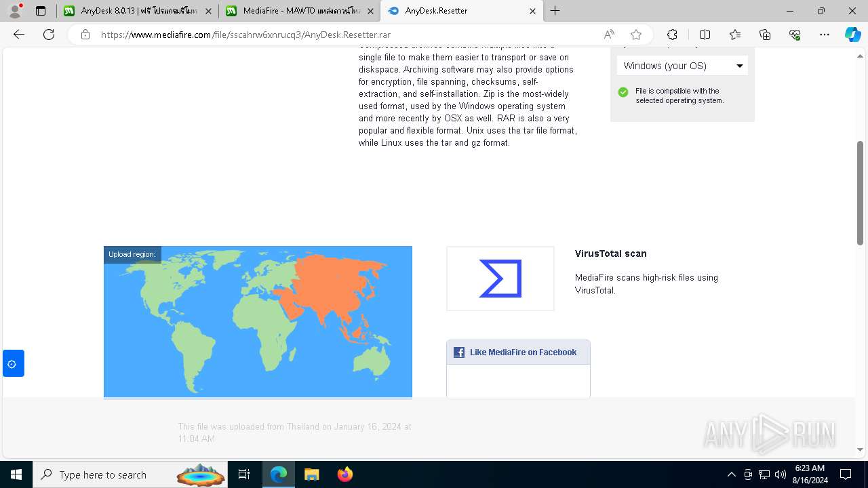Open the Favorites list icon
Viewport: 868px width, 488px height.
coord(735,35)
